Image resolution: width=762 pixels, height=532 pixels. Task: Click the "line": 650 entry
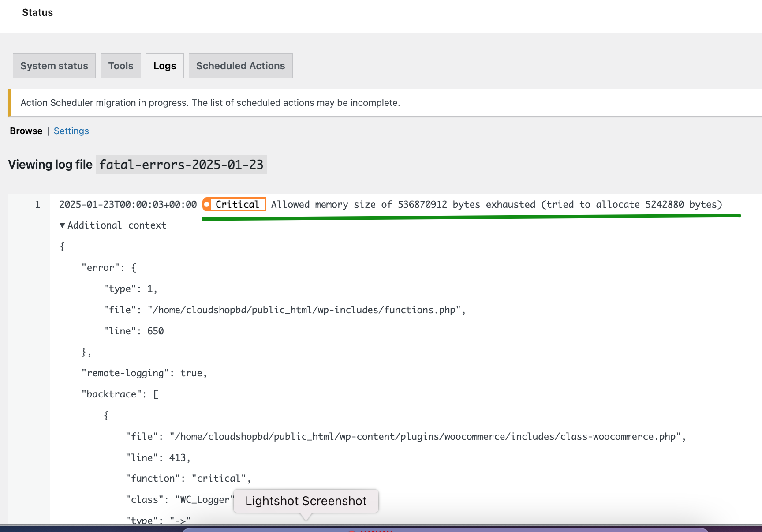pos(134,331)
